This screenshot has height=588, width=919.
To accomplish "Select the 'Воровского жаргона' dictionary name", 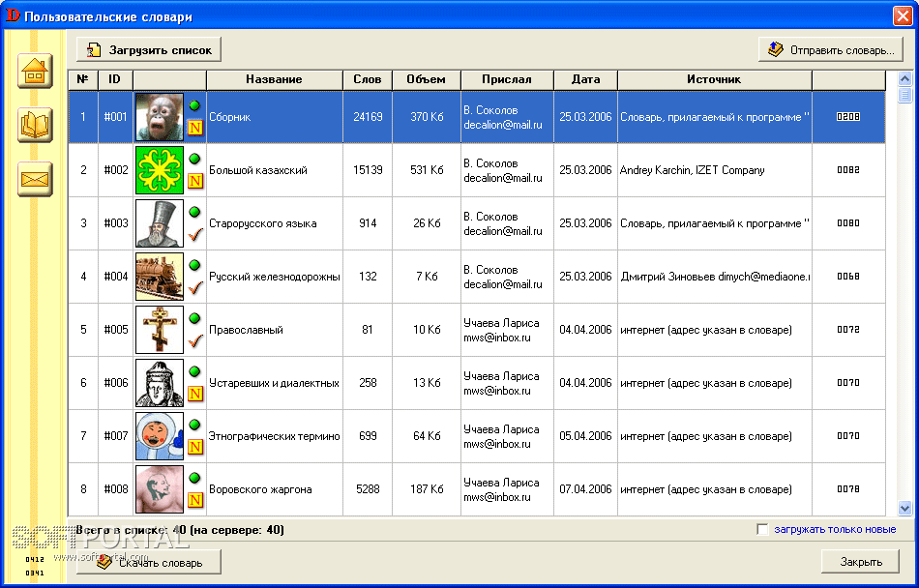I will 260,489.
